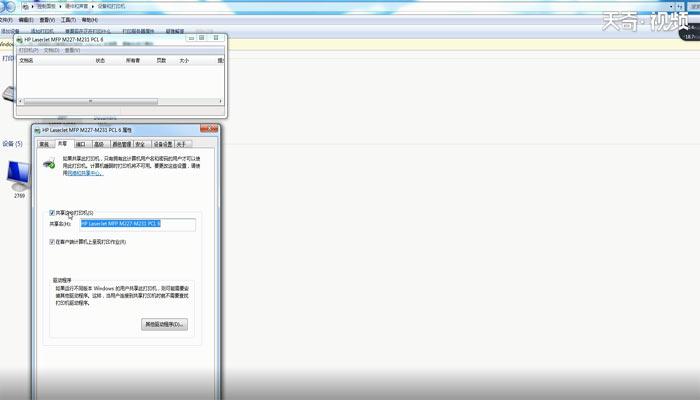Open the 编辑(E) menu in Explorer
700x400 pixels.
pyautogui.click(x=26, y=20)
